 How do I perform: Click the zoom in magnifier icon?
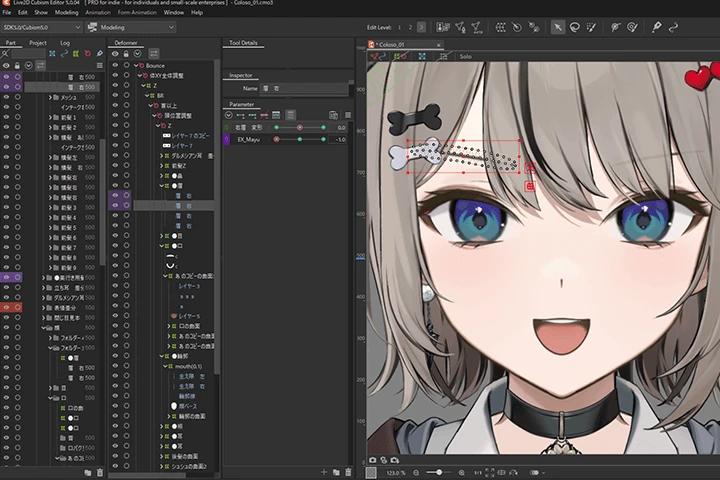click(x=461, y=472)
